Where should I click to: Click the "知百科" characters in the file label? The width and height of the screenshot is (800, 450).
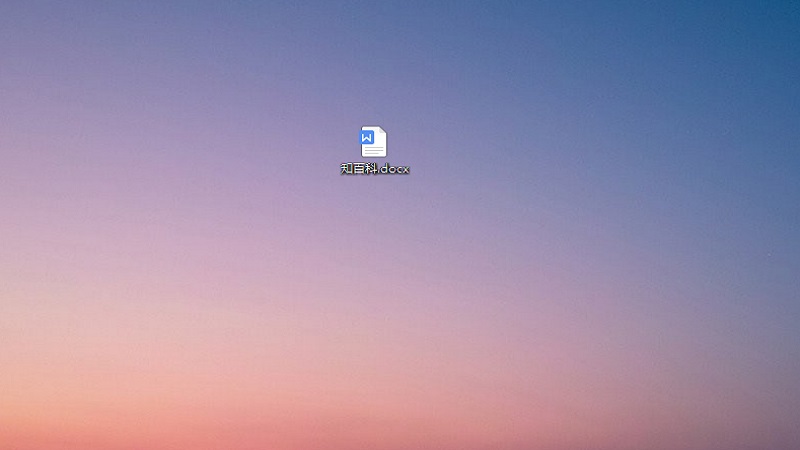pos(358,169)
